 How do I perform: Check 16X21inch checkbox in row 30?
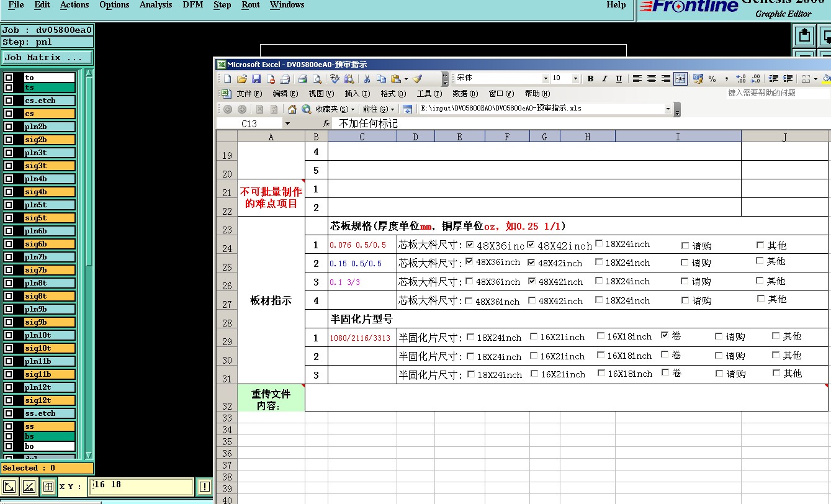click(534, 356)
